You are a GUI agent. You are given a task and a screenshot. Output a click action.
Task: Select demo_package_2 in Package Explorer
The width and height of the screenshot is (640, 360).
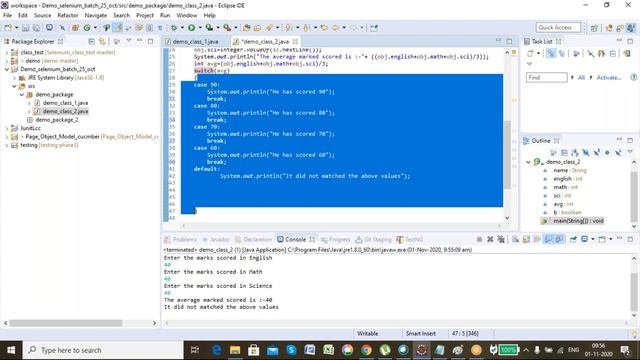[x=57, y=120]
